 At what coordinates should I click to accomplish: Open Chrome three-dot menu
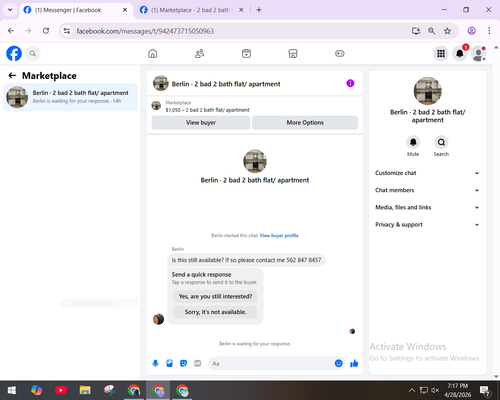tap(489, 31)
